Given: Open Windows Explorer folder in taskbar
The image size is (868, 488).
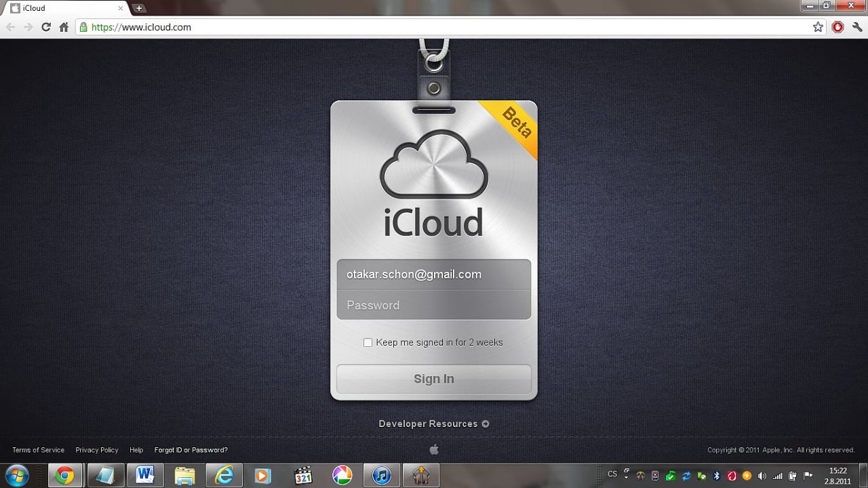Looking at the screenshot, I should tap(184, 476).
